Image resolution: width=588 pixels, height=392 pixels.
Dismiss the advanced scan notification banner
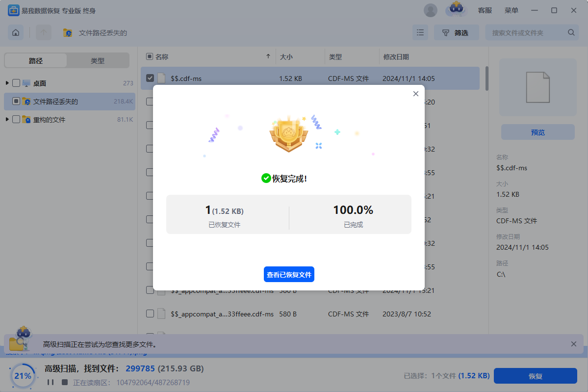pos(574,344)
